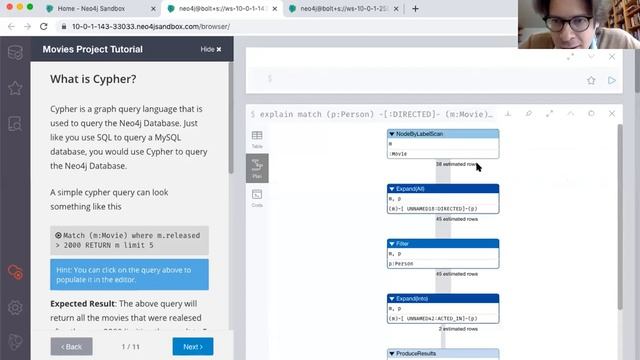Click into the Cypher editor input
This screenshot has height=360, width=640.
(424, 80)
